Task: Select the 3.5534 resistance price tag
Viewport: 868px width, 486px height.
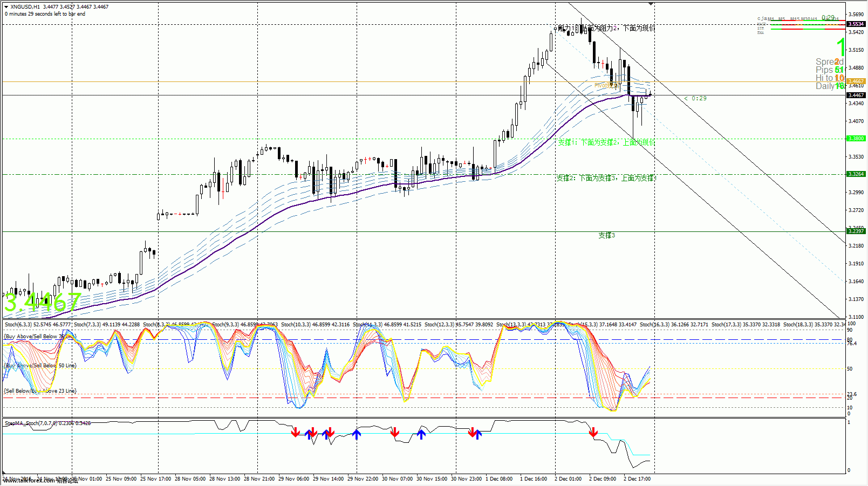Action: tap(856, 24)
